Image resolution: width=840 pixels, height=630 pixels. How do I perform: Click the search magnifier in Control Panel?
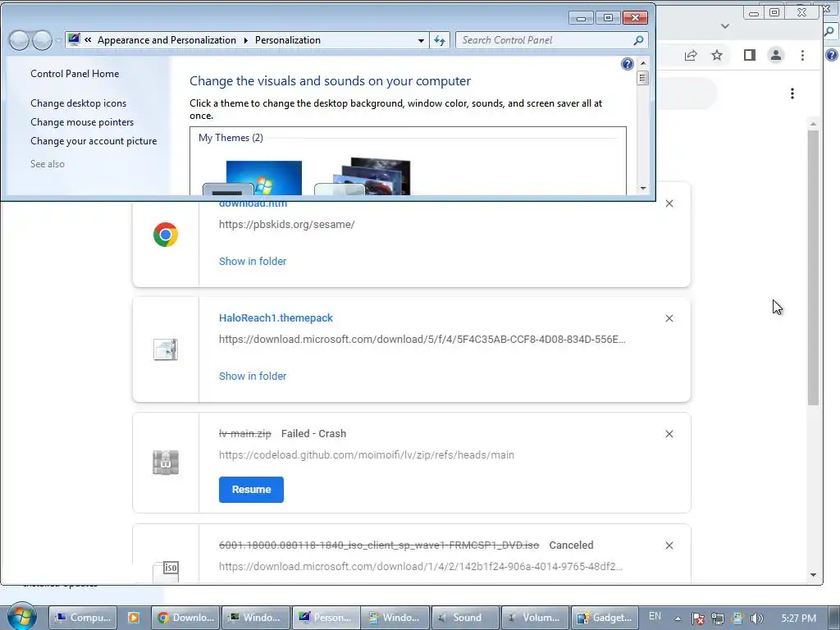pyautogui.click(x=638, y=40)
